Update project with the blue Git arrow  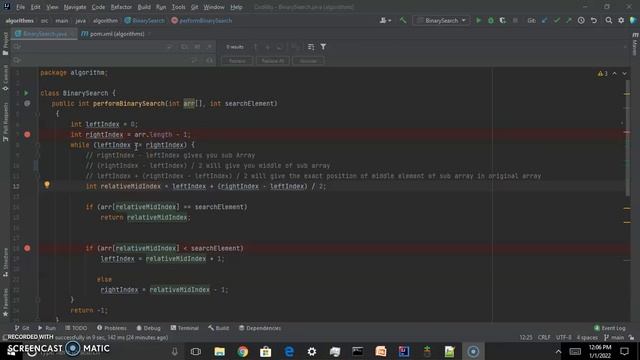[x=544, y=20]
